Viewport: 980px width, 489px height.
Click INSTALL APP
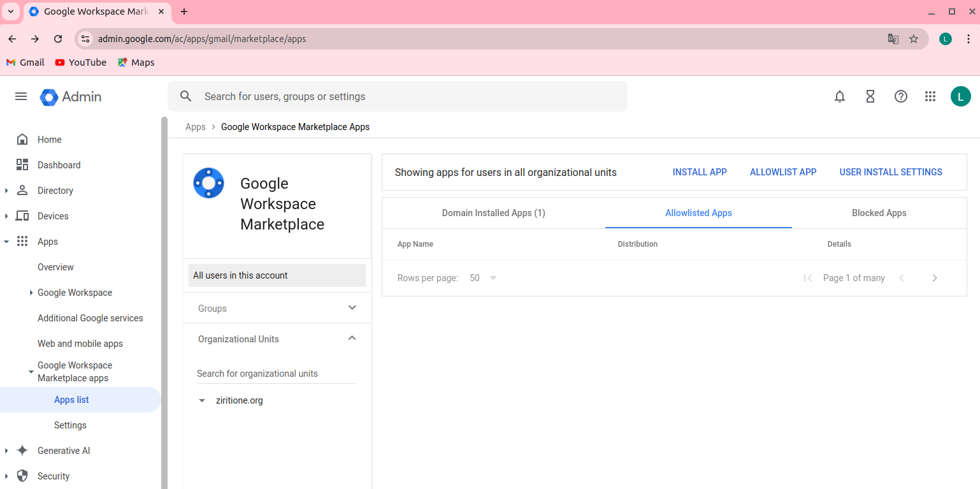point(700,172)
